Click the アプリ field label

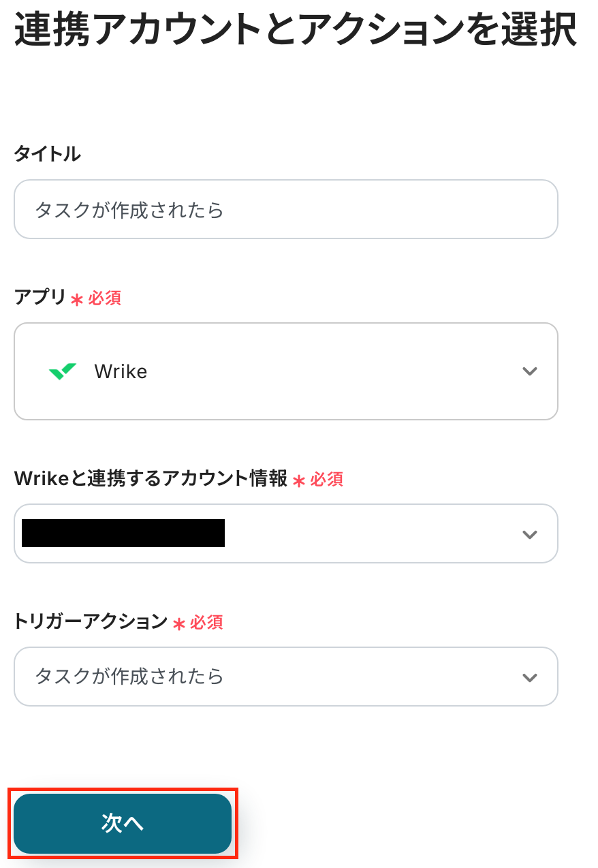pyautogui.click(x=40, y=298)
